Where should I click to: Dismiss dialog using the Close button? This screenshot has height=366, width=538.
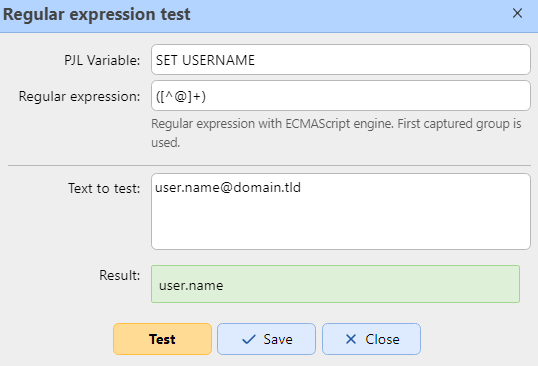[x=371, y=339]
